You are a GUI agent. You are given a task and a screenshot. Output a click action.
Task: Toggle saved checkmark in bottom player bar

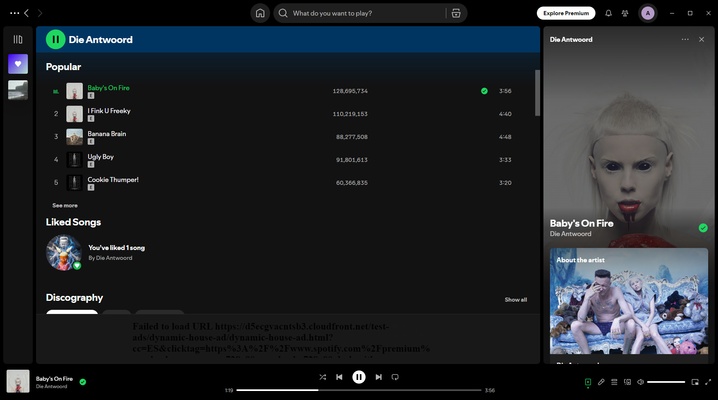click(83, 382)
